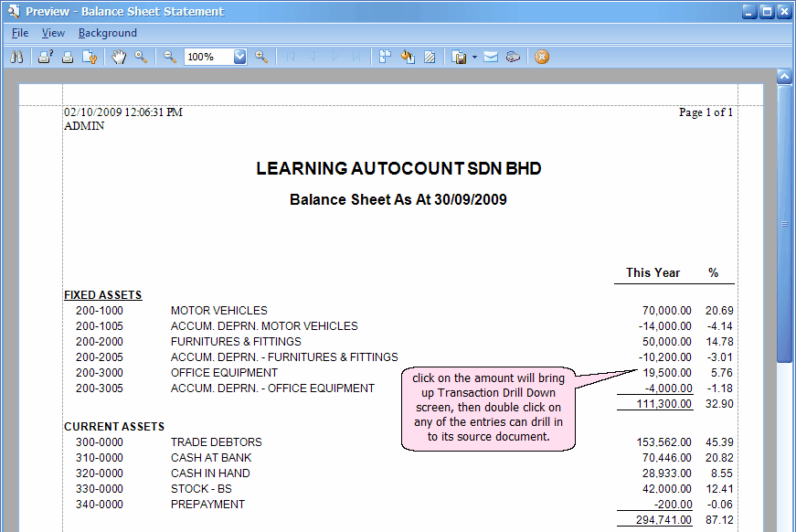
Task: Open the Search binoculars tool
Action: point(16,57)
